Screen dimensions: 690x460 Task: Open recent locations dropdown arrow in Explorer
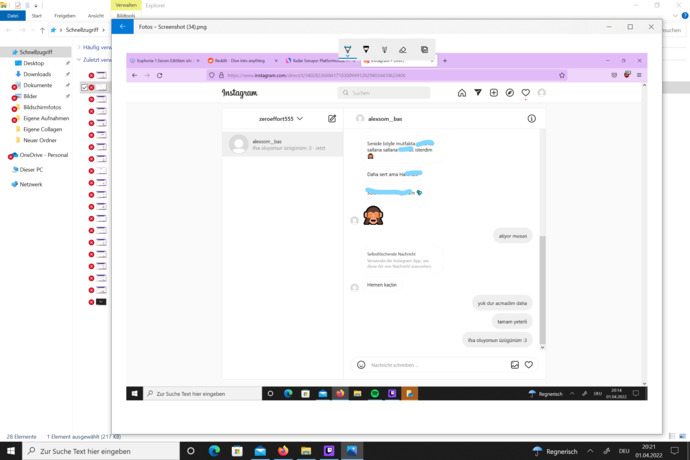tap(33, 30)
